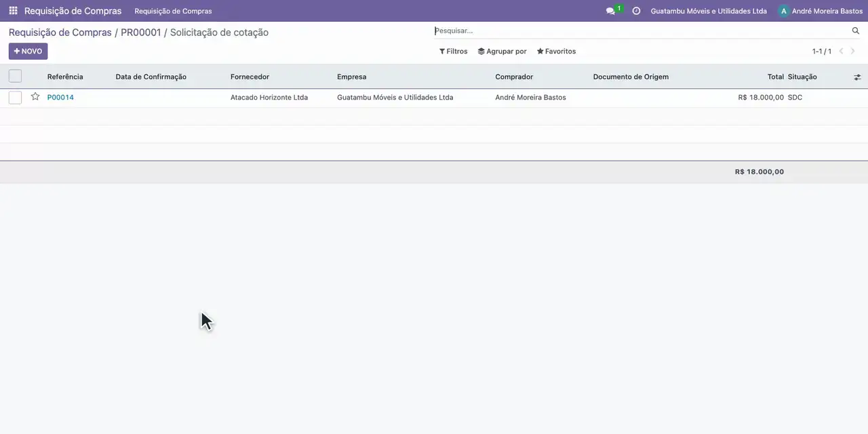This screenshot has width=868, height=434.
Task: Sort by Situação column header
Action: click(x=802, y=77)
